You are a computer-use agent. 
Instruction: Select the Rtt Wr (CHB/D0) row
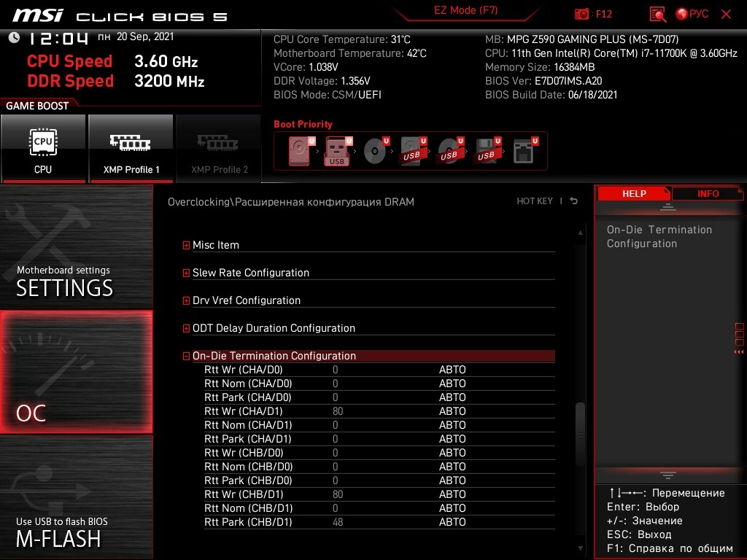click(x=379, y=452)
